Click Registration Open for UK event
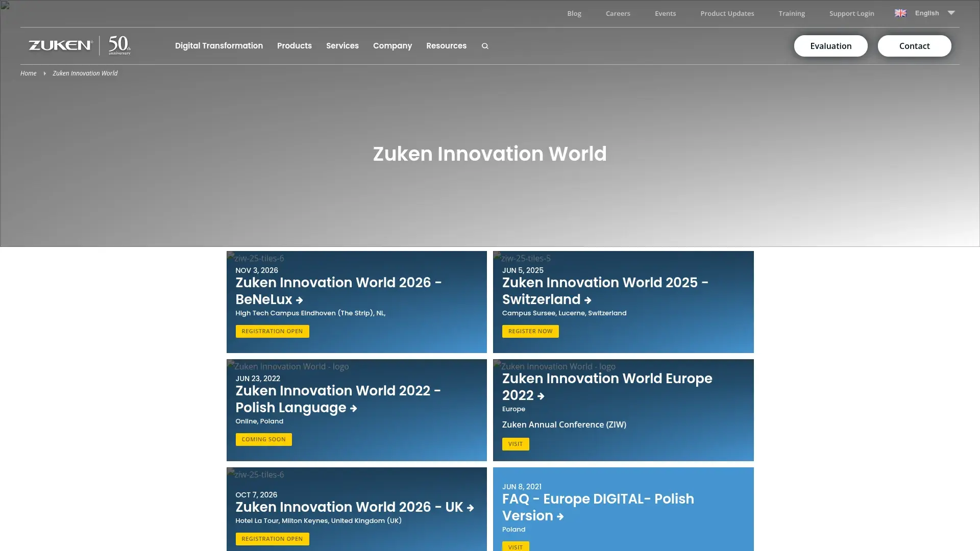This screenshot has height=551, width=980. point(272,539)
